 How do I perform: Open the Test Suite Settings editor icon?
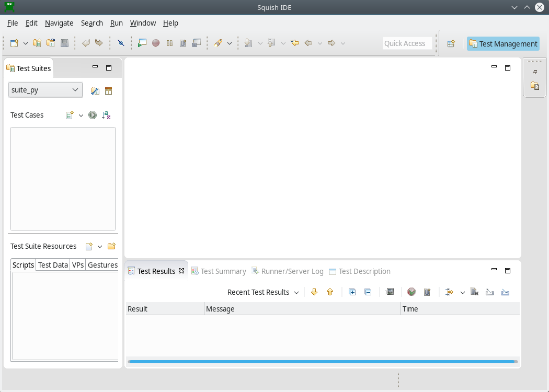point(95,90)
